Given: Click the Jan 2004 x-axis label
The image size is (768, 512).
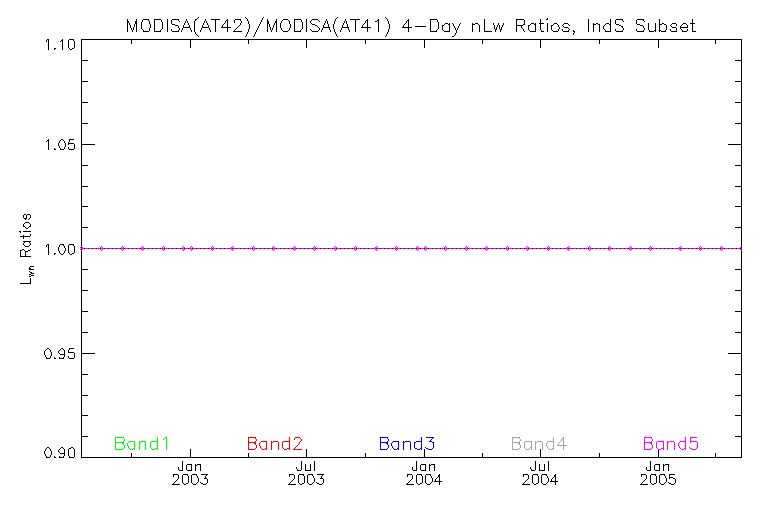Looking at the screenshot, I should (424, 473).
